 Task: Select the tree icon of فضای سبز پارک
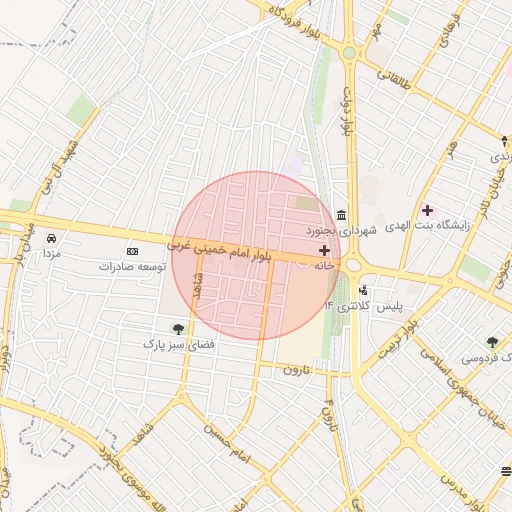coord(179,329)
